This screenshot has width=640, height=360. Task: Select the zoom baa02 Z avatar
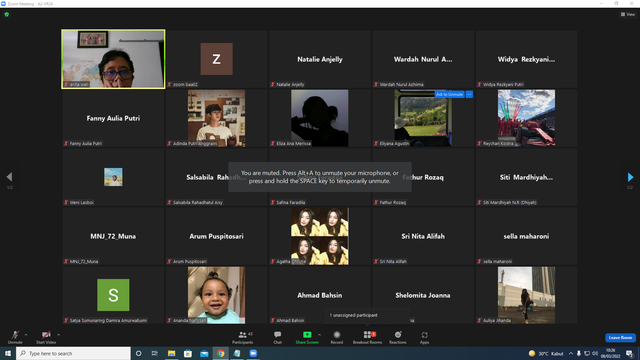coord(216,59)
